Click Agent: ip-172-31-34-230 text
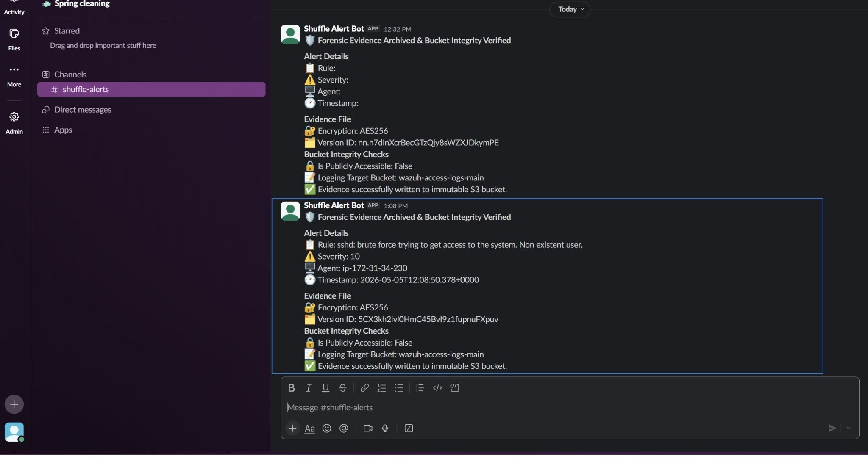Image resolution: width=868 pixels, height=459 pixels. click(x=362, y=268)
